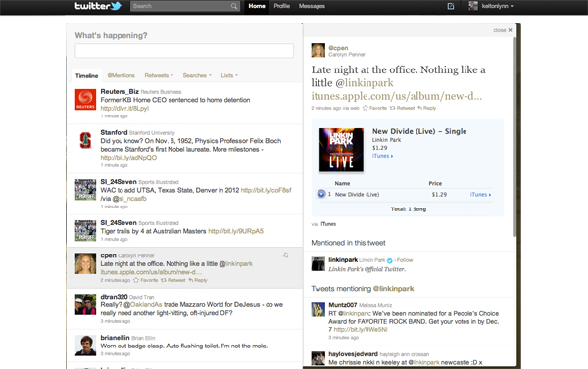The width and height of the screenshot is (588, 369).
Task: Open Messages in top navigation
Action: tap(312, 6)
